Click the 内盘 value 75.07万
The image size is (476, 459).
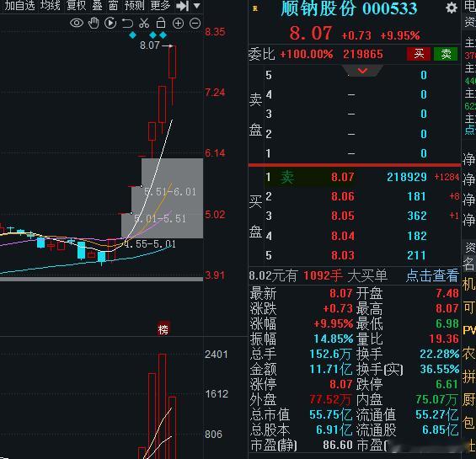pos(436,399)
